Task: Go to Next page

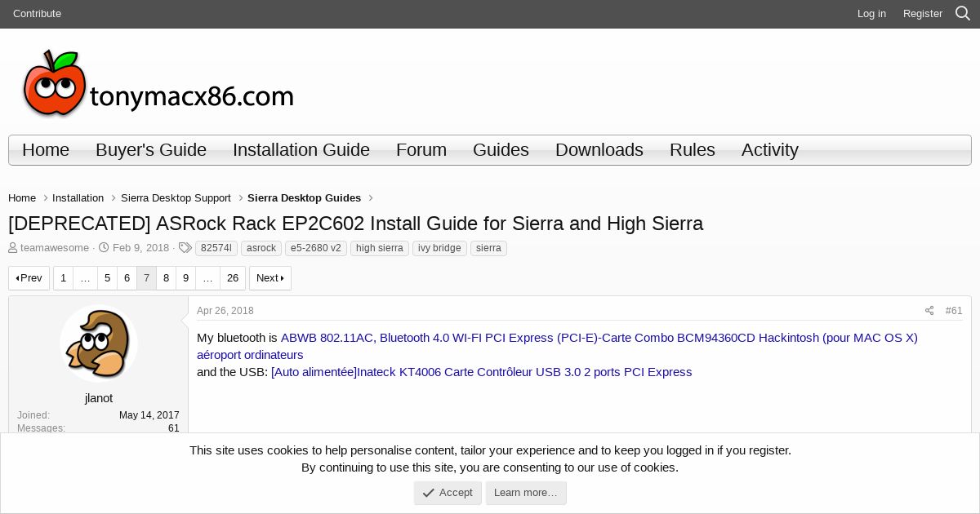Action: pyautogui.click(x=270, y=278)
